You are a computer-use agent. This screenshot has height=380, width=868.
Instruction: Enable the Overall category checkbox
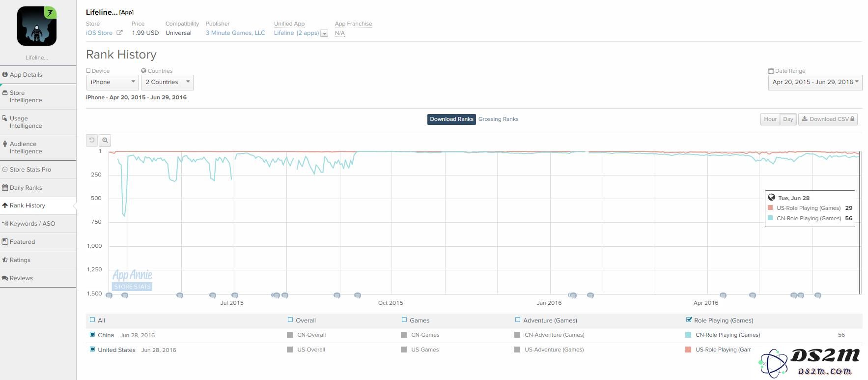pyautogui.click(x=290, y=320)
